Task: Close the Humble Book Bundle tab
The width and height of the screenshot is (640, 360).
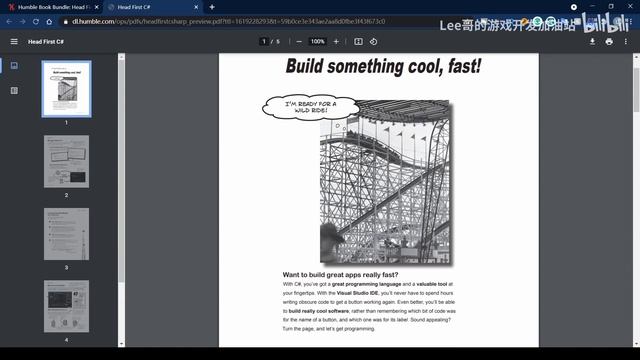Action: 97,7
